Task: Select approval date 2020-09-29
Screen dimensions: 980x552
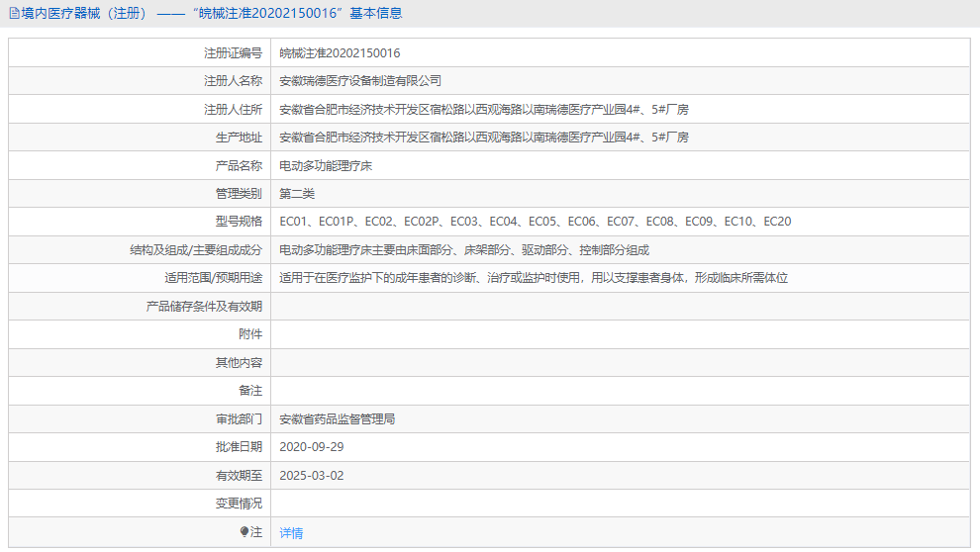Action: click(x=311, y=447)
